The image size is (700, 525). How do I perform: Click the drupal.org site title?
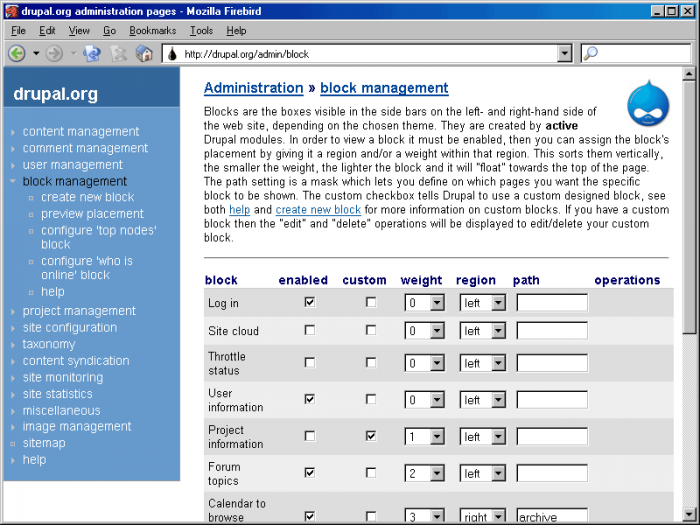point(55,94)
